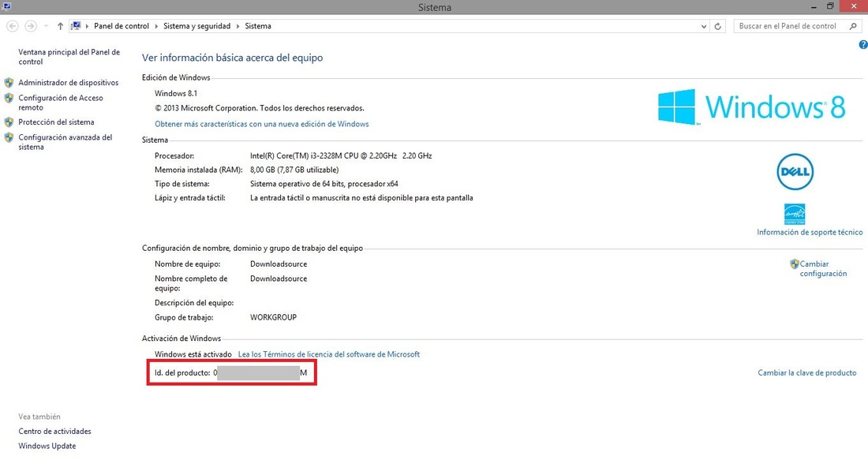Viewport: 868px width, 460px height.
Task: Open Protección del sistema link
Action: (56, 122)
